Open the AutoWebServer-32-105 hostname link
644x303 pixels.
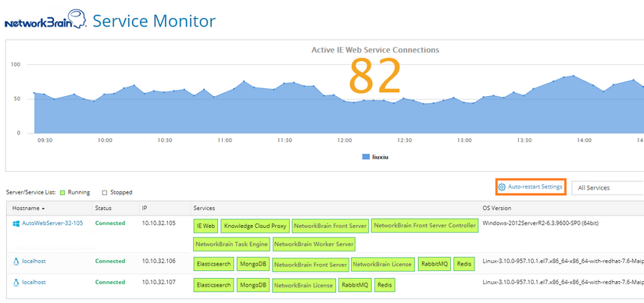(x=52, y=223)
